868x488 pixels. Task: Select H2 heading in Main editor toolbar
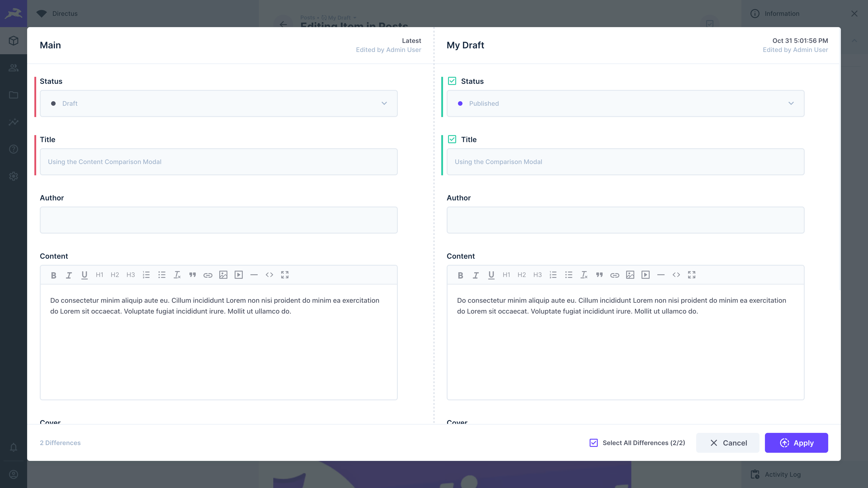115,275
